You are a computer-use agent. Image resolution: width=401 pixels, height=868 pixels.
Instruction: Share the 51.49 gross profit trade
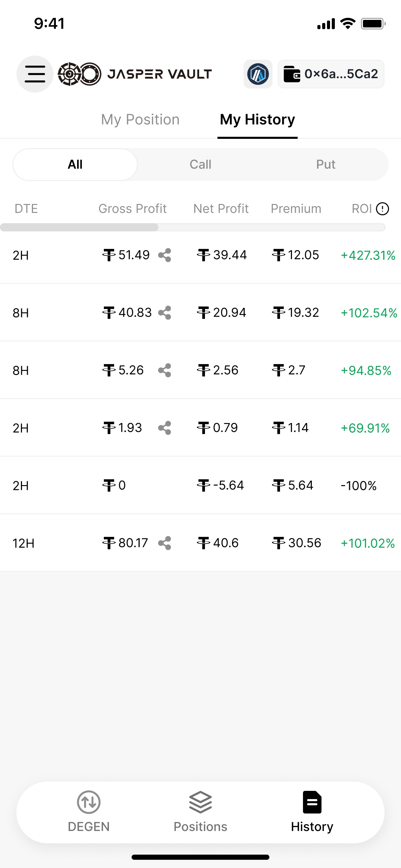(165, 255)
